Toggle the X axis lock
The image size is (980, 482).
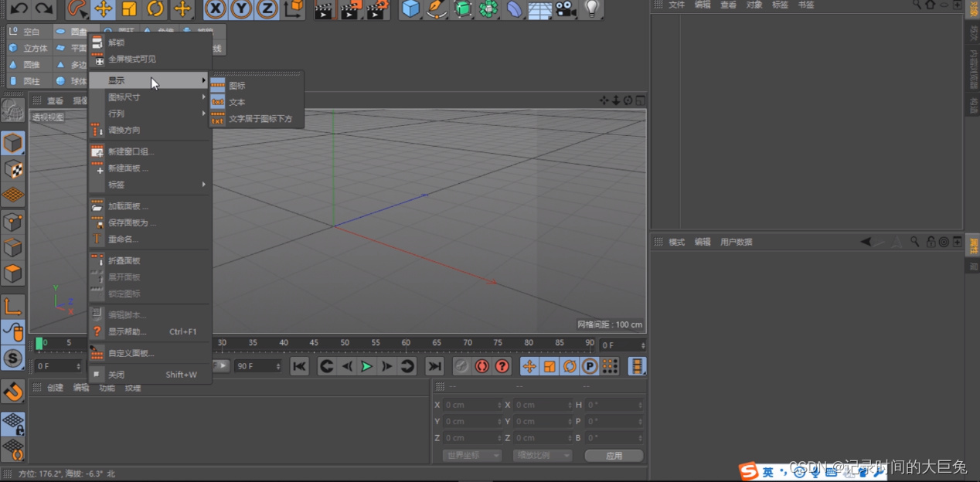[215, 9]
